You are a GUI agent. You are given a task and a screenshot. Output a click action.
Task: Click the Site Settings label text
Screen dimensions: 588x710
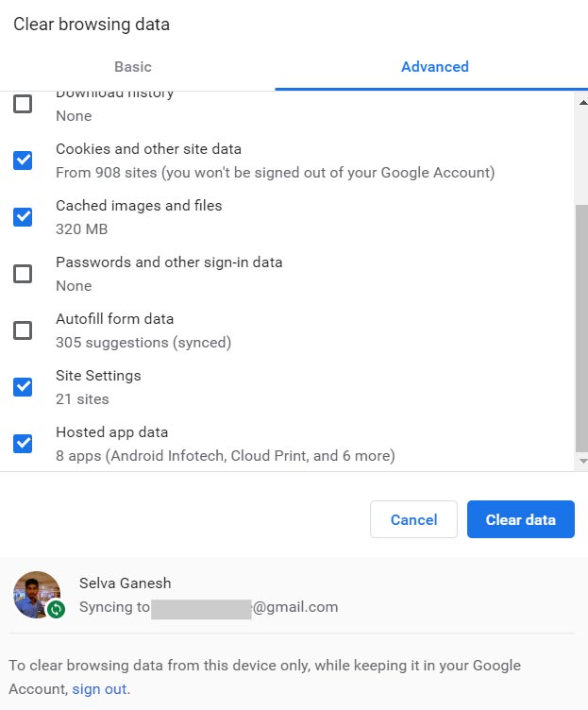98,376
